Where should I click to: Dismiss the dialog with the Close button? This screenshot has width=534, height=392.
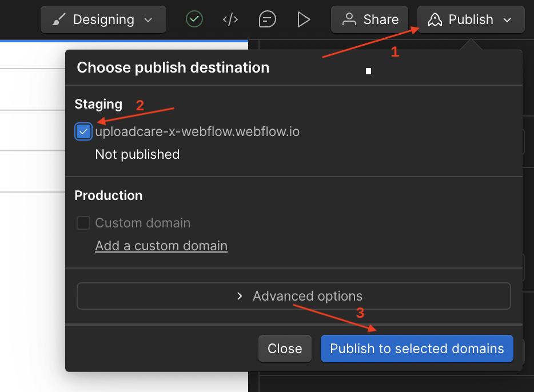285,349
